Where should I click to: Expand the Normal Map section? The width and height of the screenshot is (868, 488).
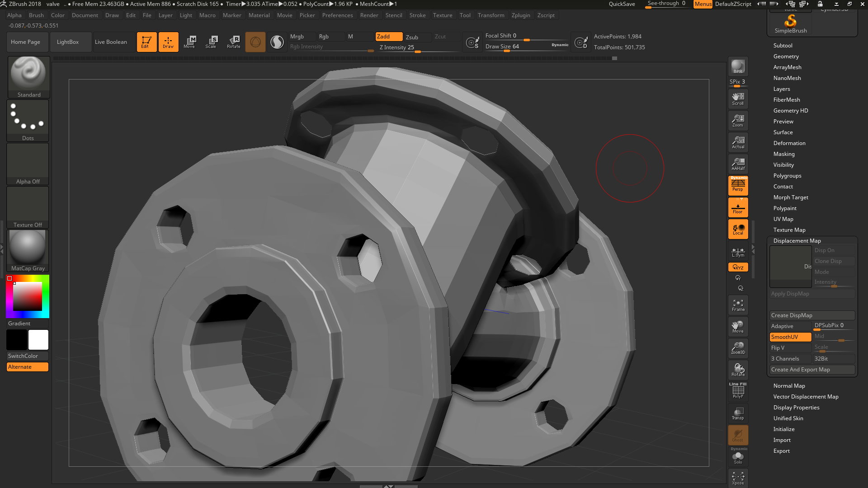tap(789, 386)
